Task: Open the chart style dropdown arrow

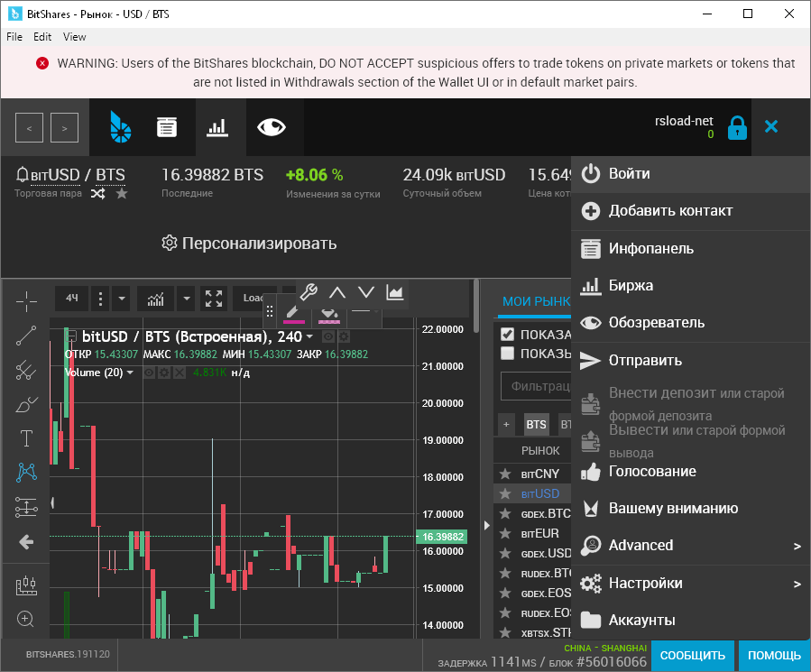Action: pyautogui.click(x=187, y=298)
